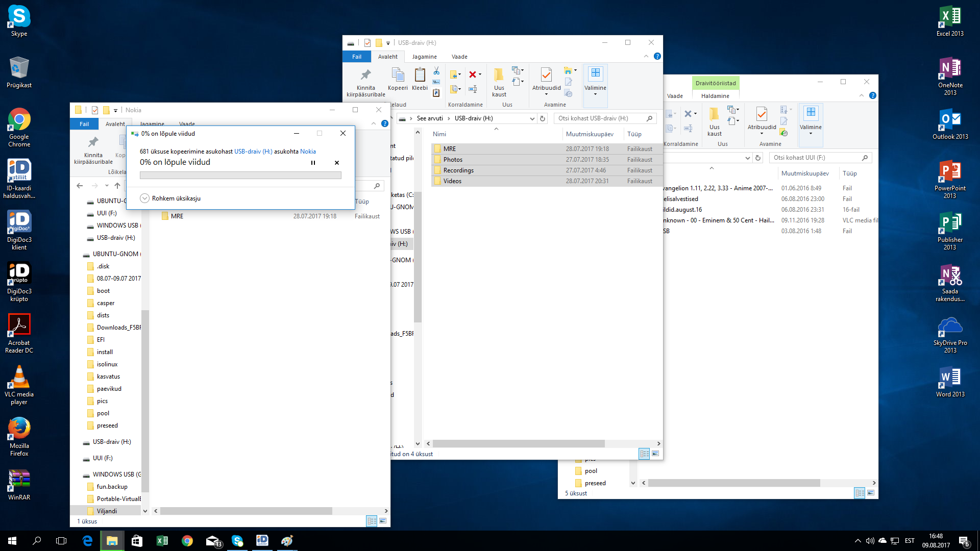Click the Kopeeri icon in USB-draiv ribbon
The image size is (980, 551).
click(x=398, y=79)
